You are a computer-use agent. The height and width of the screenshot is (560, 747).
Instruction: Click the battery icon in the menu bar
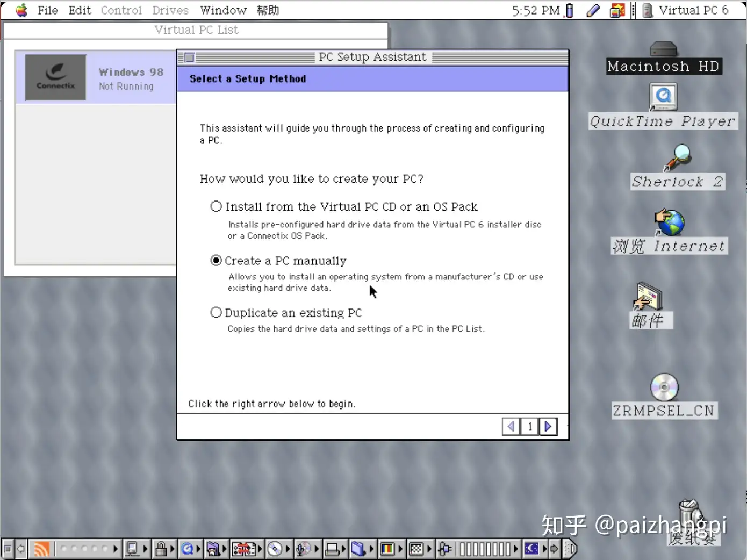[x=570, y=10]
